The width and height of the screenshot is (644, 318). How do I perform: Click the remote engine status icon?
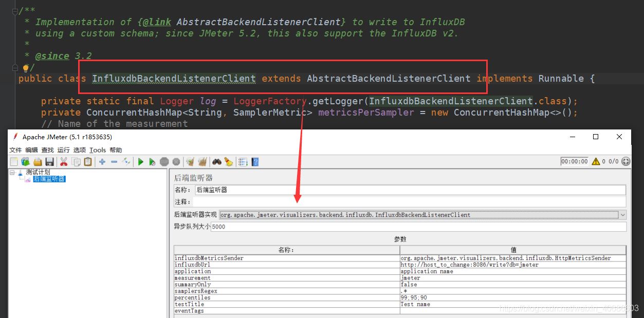(x=625, y=161)
